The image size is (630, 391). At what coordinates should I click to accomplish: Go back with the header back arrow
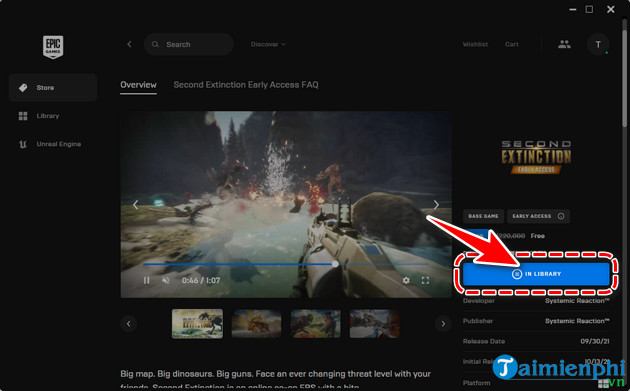[x=129, y=44]
